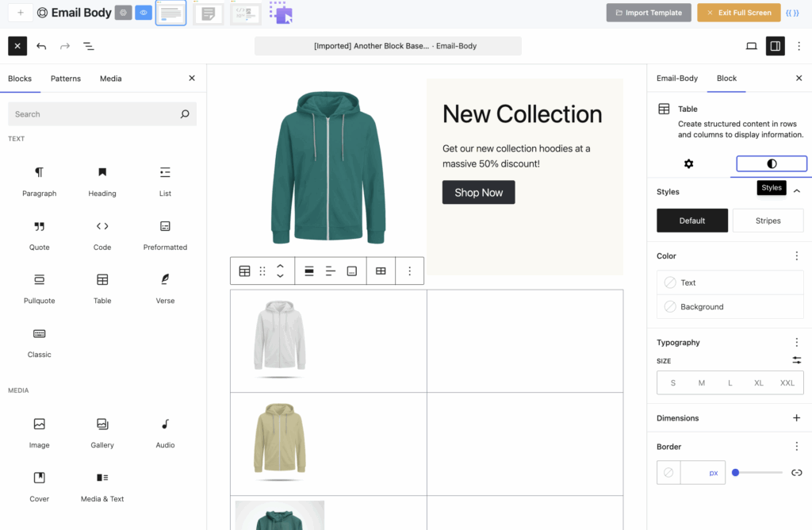
Task: Toggle linked border sides icon
Action: (797, 473)
